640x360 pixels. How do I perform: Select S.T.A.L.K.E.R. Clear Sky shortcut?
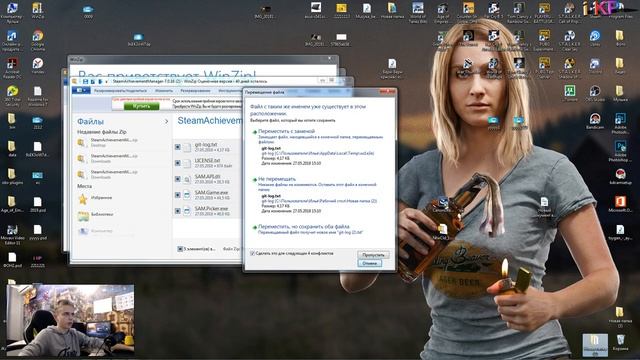(x=569, y=40)
